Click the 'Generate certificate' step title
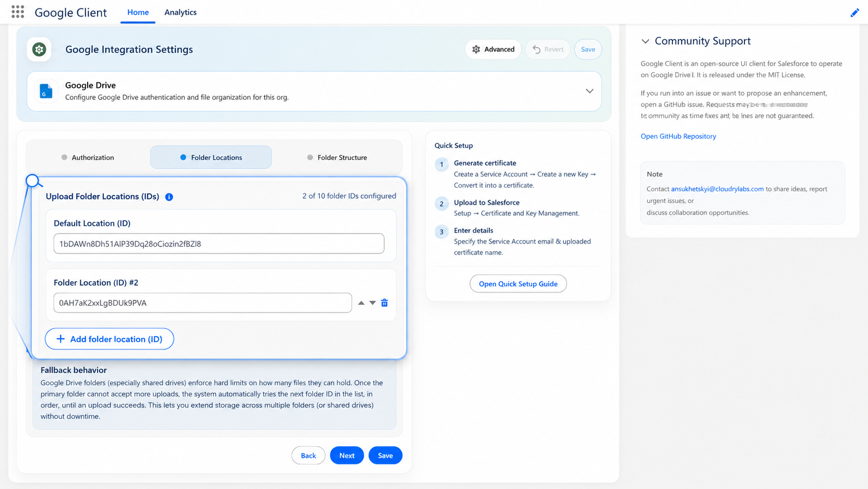The image size is (868, 489). coord(485,163)
